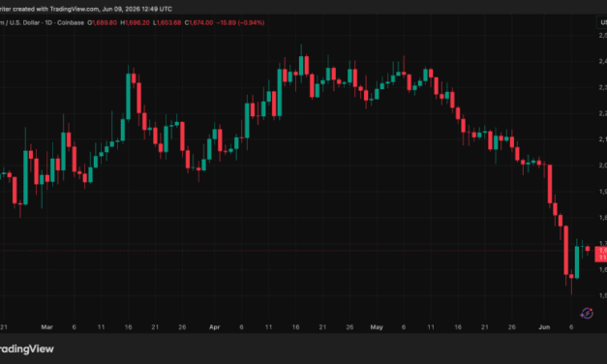The width and height of the screenshot is (607, 364).
Task: Click the Apr label on the time axis
Action: tap(215, 327)
